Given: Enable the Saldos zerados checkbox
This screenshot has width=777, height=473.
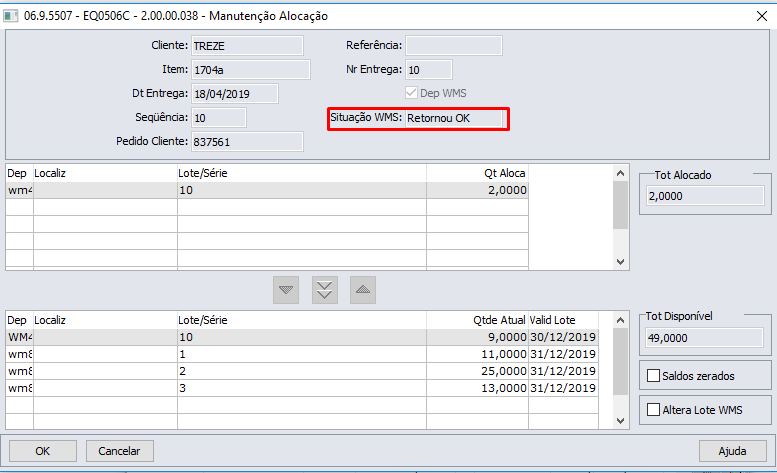Looking at the screenshot, I should coord(654,375).
